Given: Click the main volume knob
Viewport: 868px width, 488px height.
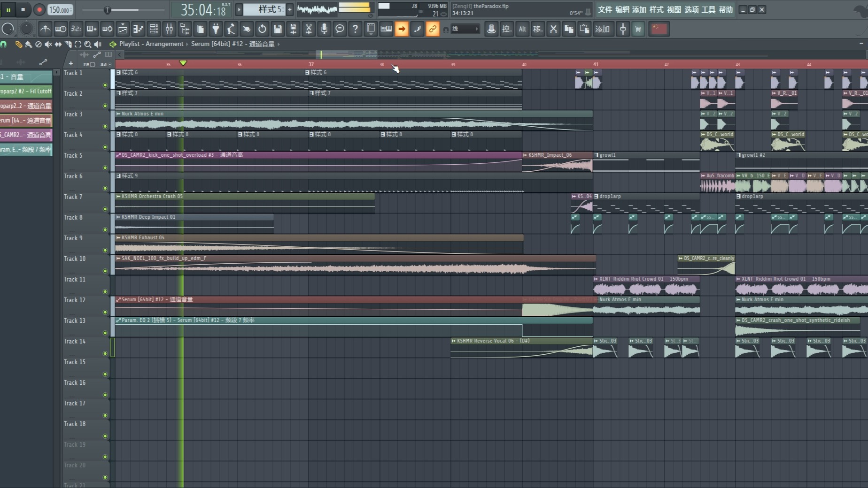Looking at the screenshot, I should pos(8,29).
